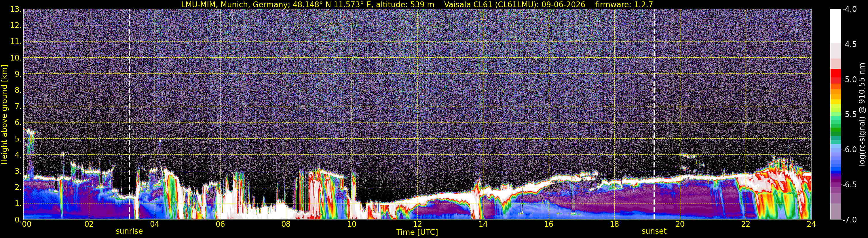Click the 'Time [UTC]' axis label
Screen dimensions: 868x238
point(417,232)
